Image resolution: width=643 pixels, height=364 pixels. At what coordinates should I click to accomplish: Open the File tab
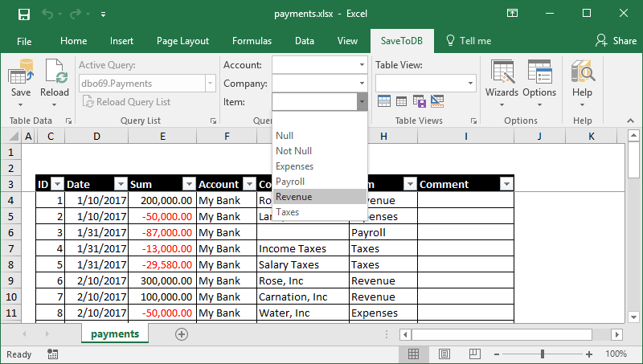point(24,41)
